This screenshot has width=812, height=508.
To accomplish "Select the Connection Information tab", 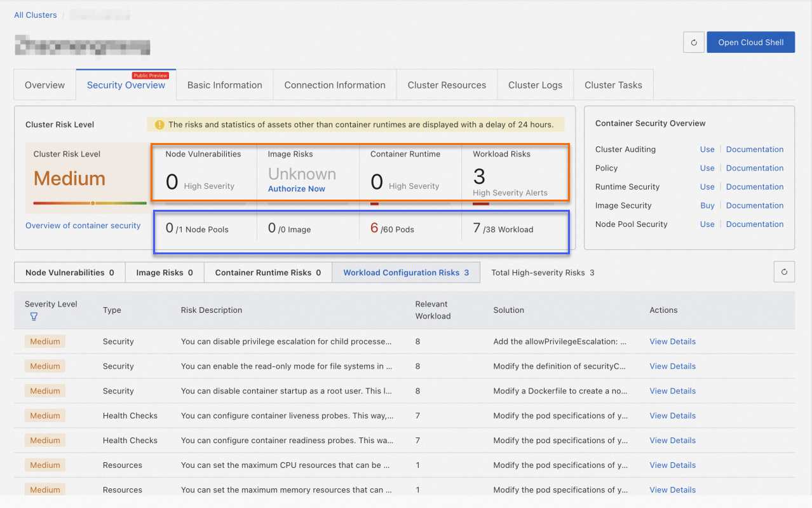I will coord(335,85).
